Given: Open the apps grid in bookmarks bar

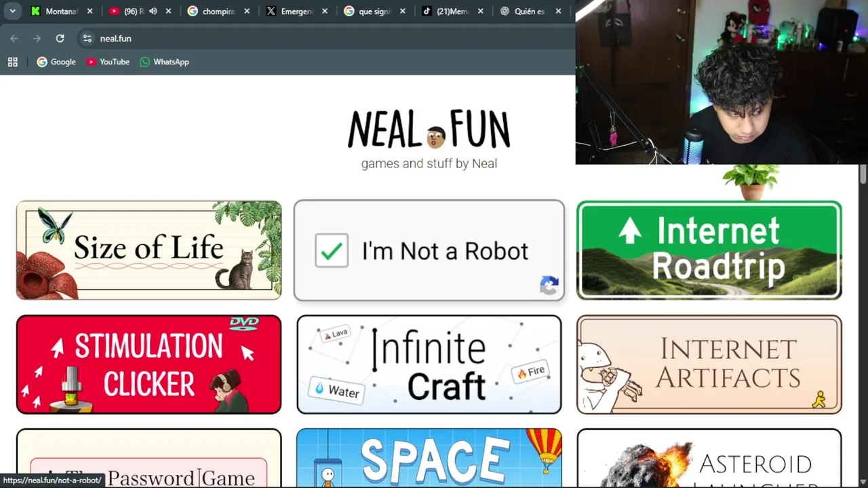Looking at the screenshot, I should (12, 62).
